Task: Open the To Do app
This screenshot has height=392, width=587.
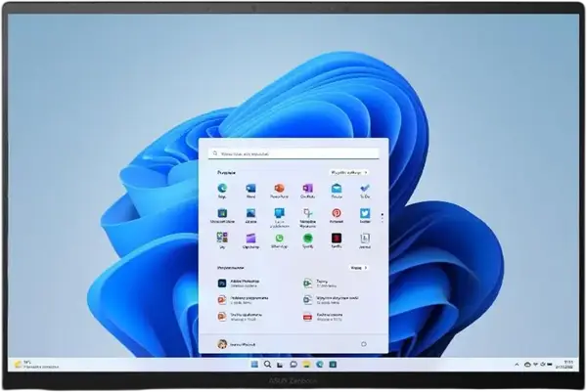Action: point(364,189)
